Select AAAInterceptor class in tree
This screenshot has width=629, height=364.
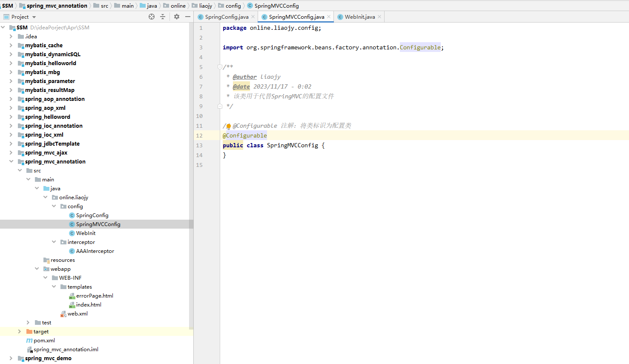pos(95,251)
